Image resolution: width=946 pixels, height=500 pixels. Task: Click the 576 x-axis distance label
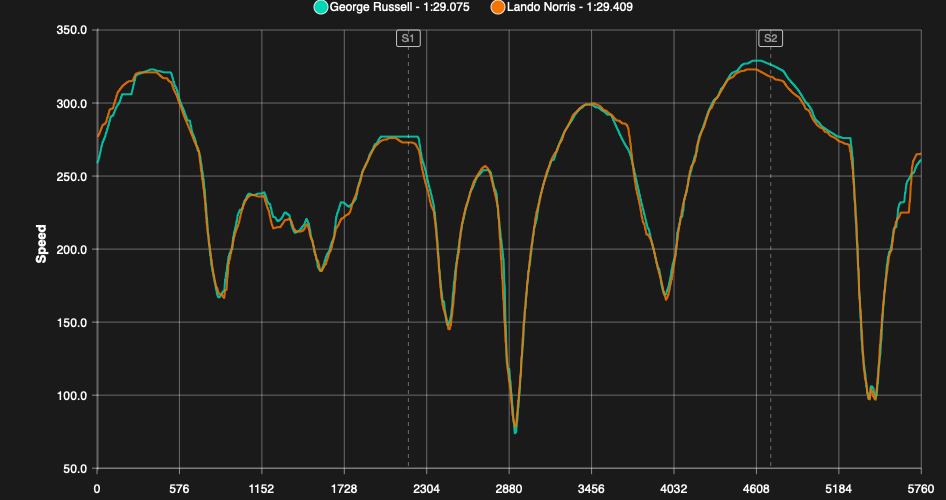179,489
